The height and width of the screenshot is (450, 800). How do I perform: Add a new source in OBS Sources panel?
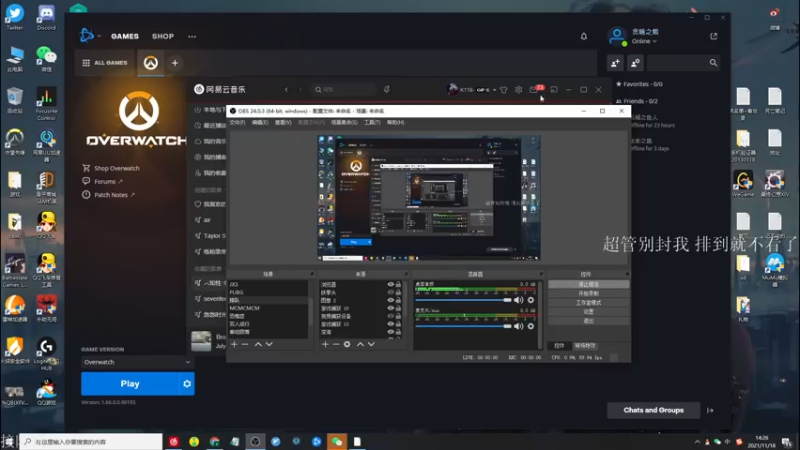click(325, 344)
